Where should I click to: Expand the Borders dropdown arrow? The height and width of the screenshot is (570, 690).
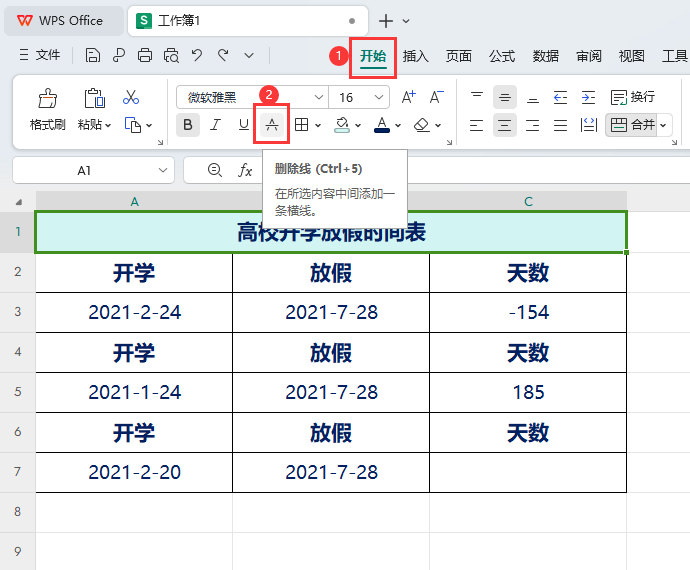click(318, 125)
